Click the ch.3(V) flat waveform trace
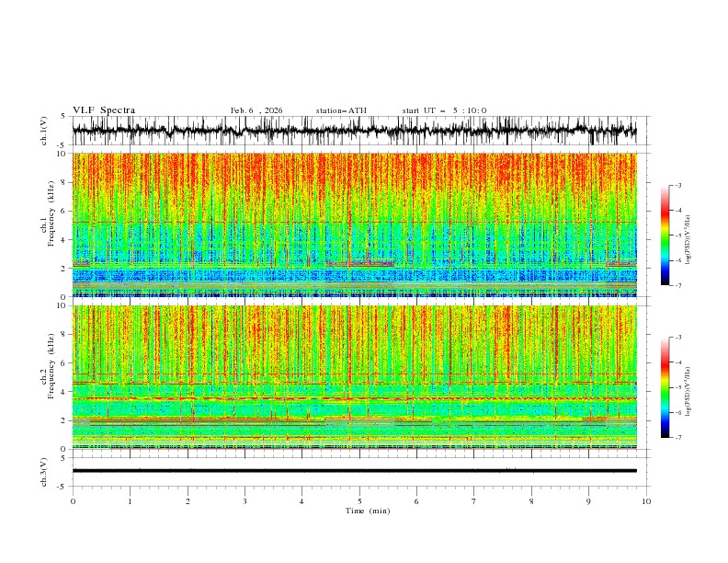 355,471
